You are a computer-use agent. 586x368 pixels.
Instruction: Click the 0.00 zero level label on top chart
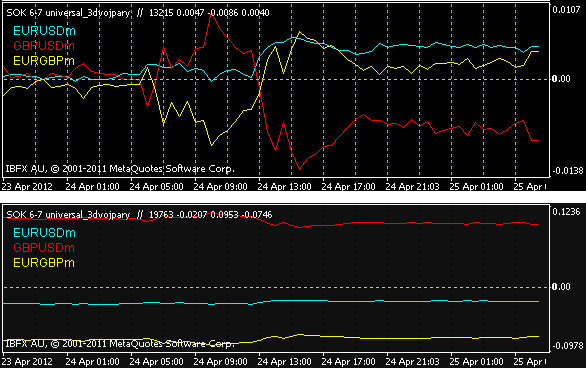click(x=561, y=79)
